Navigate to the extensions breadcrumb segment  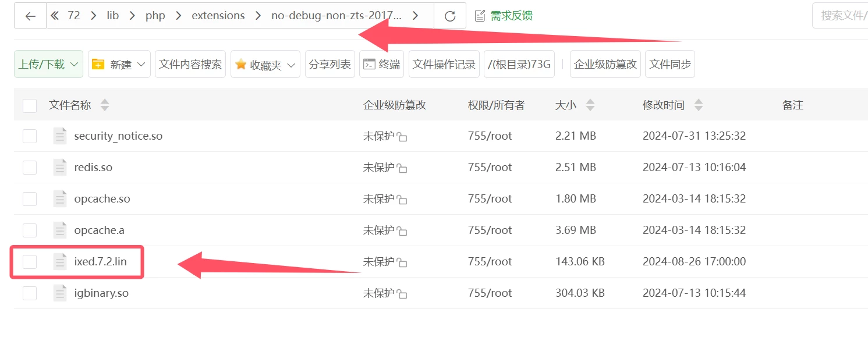coord(218,16)
